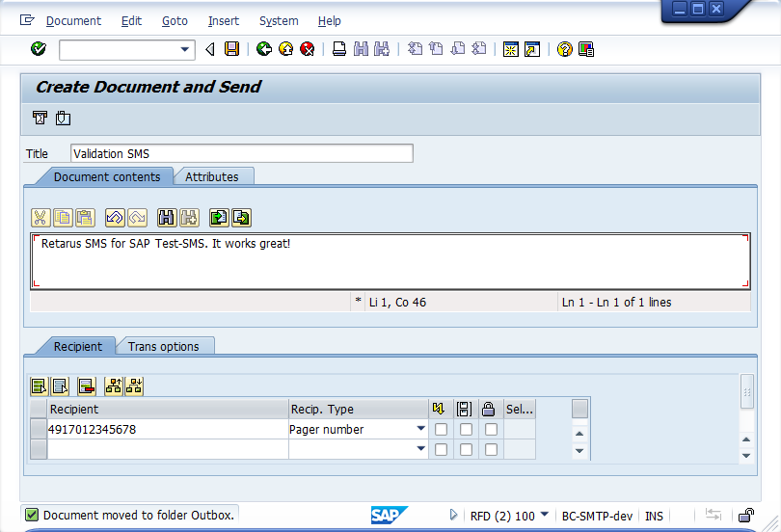Switch to the Attributes tab
Image resolution: width=781 pixels, height=532 pixels.
pos(212,176)
